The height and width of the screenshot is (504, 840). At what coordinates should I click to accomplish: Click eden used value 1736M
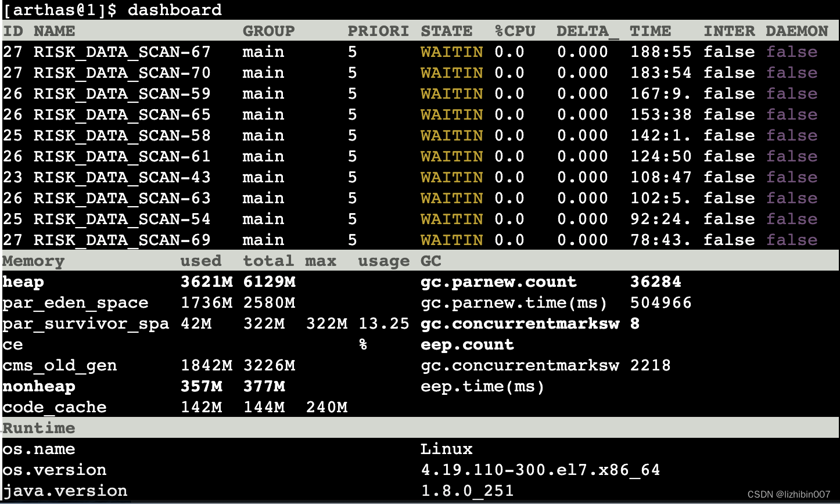click(206, 303)
